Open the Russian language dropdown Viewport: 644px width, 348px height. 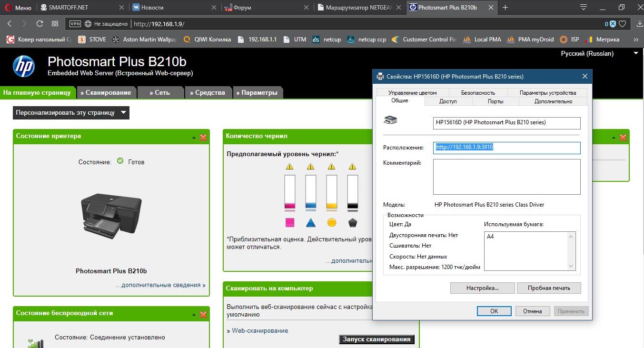[600, 53]
